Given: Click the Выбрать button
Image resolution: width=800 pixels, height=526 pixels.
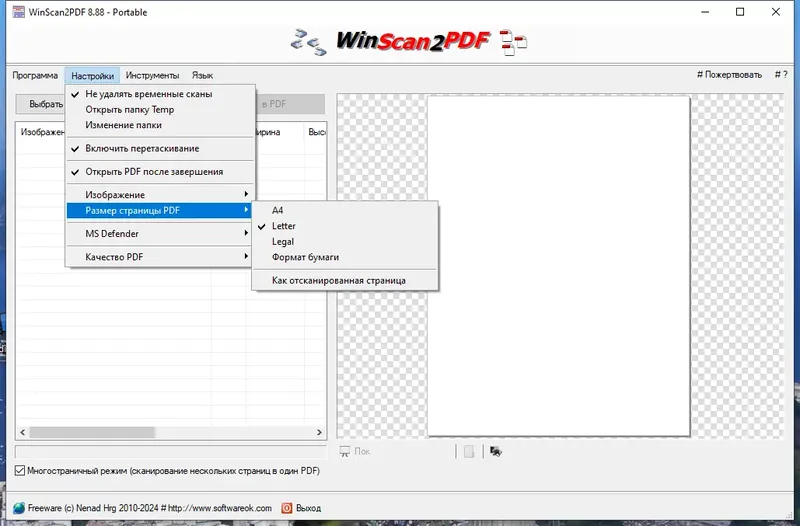Looking at the screenshot, I should [41, 104].
